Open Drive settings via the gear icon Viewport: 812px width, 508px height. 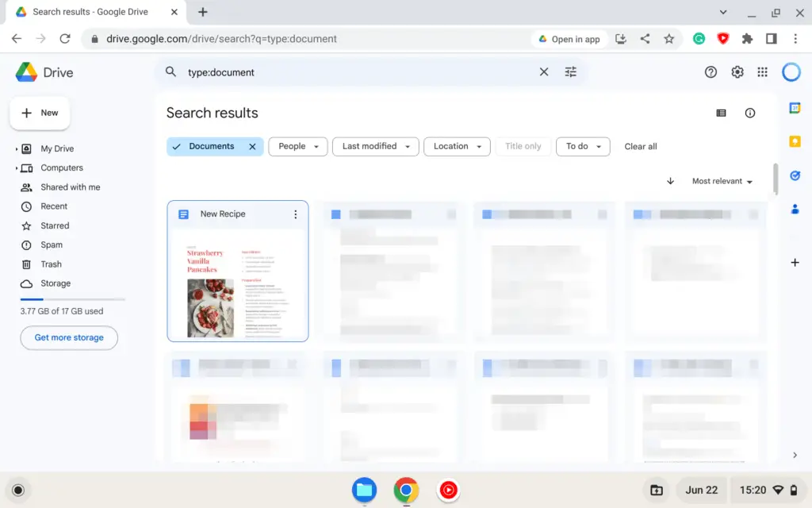click(x=737, y=71)
